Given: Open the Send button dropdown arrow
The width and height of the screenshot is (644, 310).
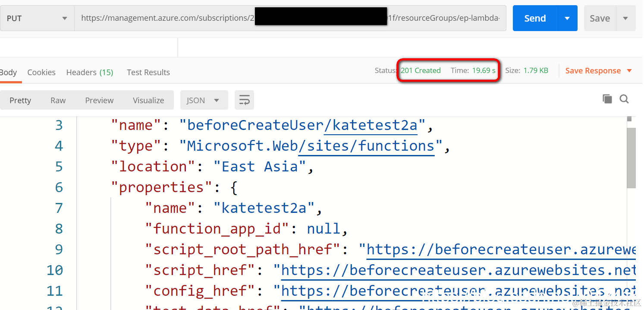Looking at the screenshot, I should pos(567,18).
